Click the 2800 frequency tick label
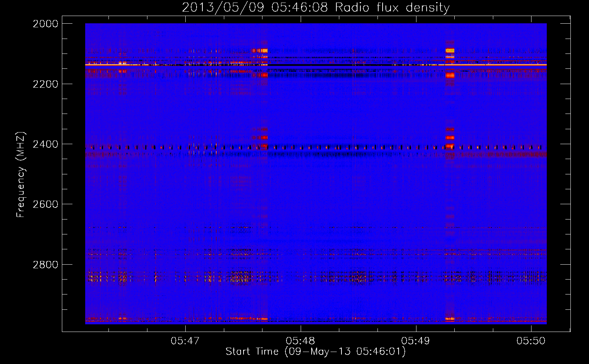Viewport: 589px width, 364px height. (x=46, y=265)
